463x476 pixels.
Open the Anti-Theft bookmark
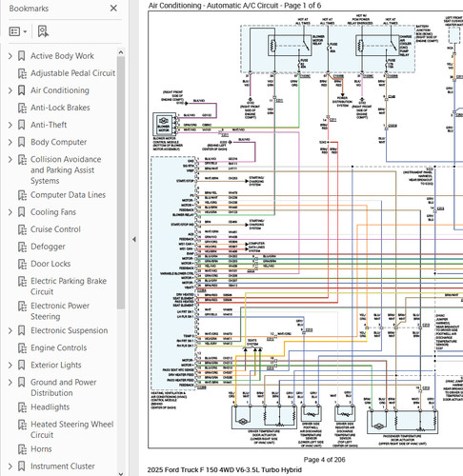point(49,125)
